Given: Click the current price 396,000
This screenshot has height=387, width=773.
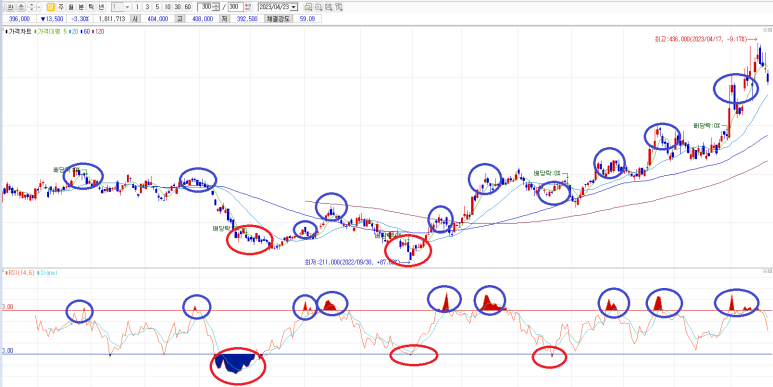Looking at the screenshot, I should click(19, 19).
